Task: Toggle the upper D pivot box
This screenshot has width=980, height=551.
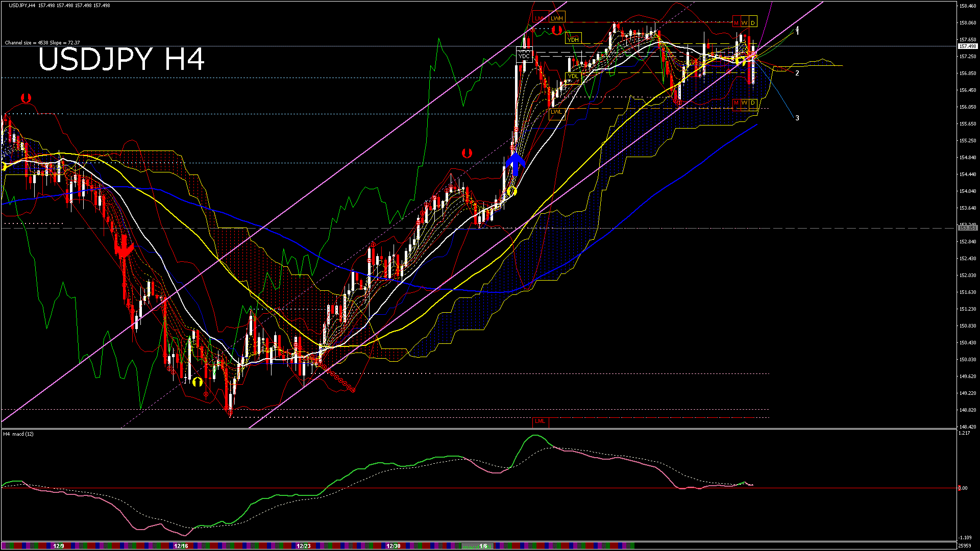Action: pyautogui.click(x=752, y=22)
